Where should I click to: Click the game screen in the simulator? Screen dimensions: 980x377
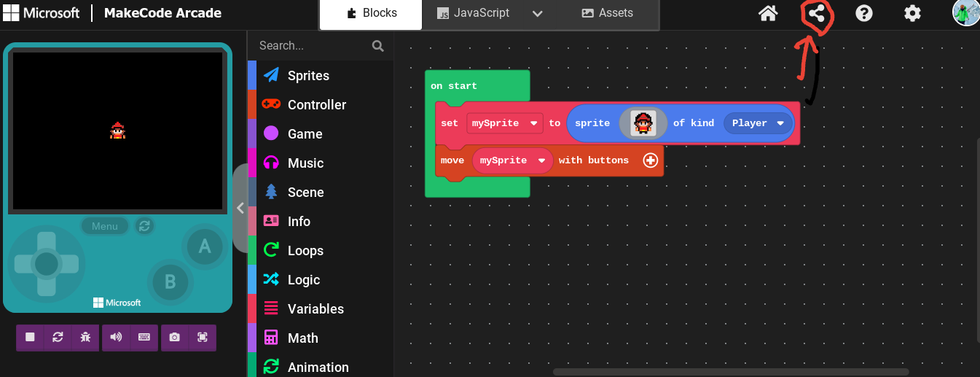click(x=118, y=131)
